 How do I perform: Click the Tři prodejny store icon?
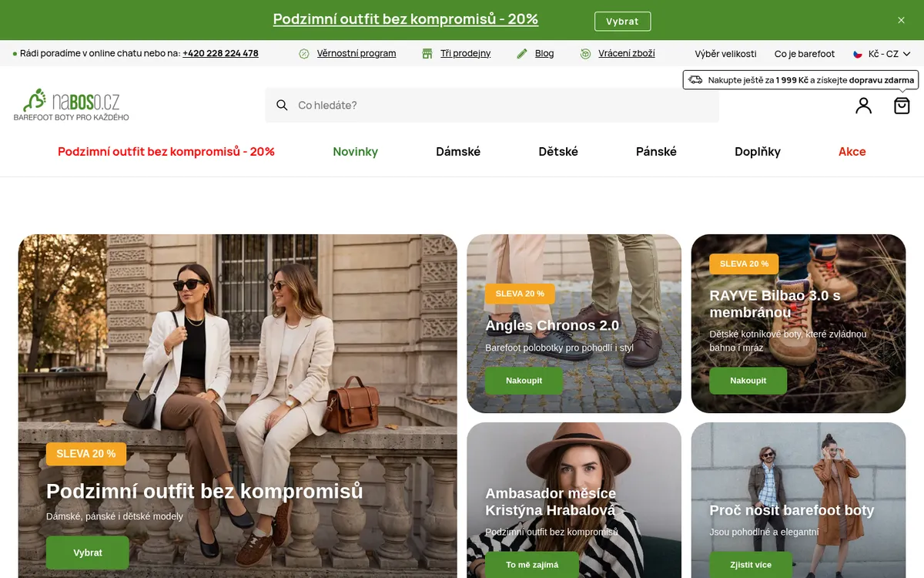point(427,53)
